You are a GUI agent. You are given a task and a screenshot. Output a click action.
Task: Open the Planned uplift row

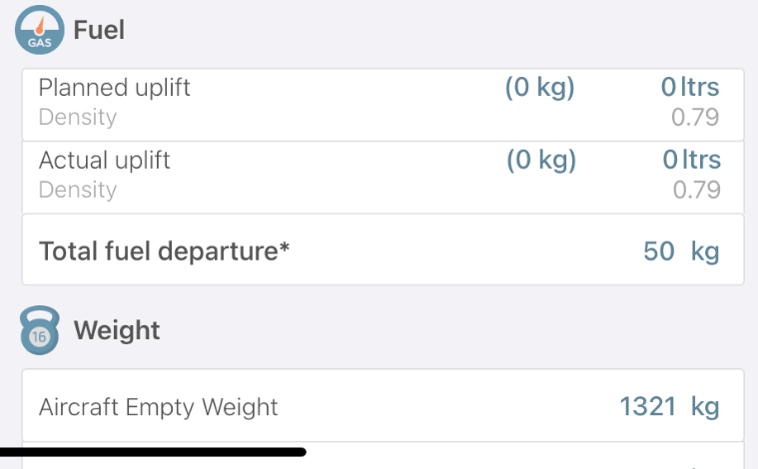point(383,105)
